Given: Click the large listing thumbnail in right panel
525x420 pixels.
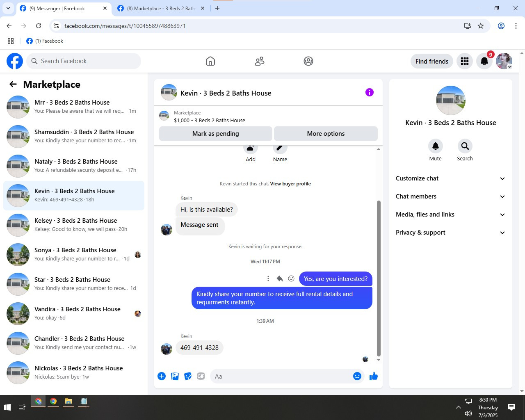Looking at the screenshot, I should pyautogui.click(x=451, y=100).
